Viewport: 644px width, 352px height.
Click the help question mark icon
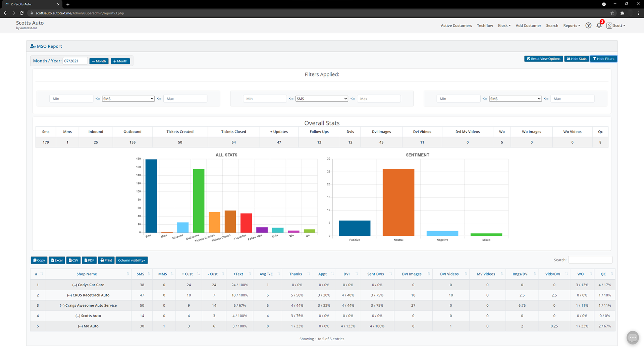click(588, 25)
